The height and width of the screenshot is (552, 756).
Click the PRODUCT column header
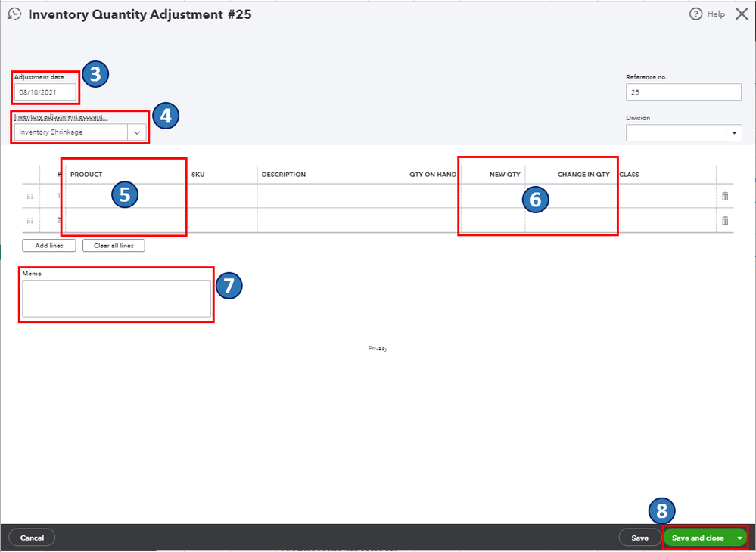click(x=86, y=175)
